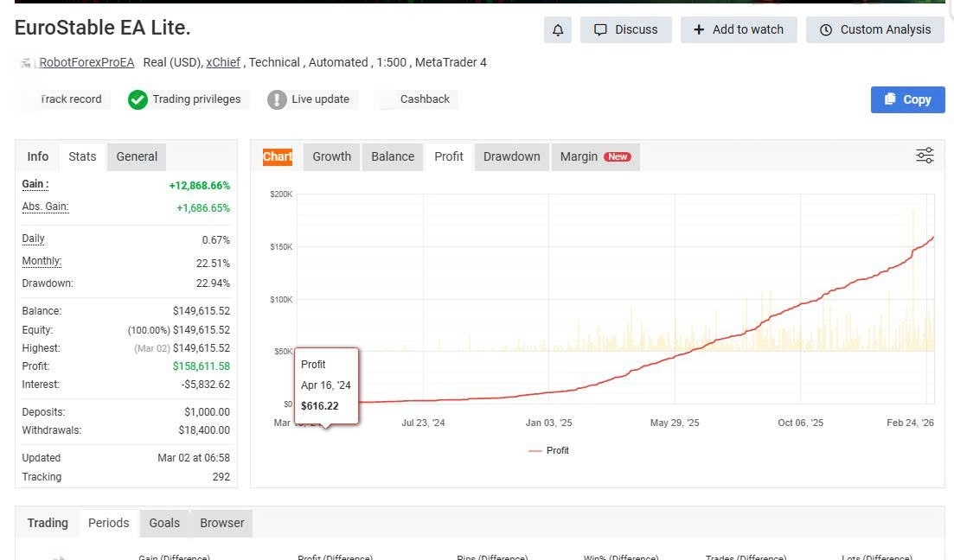Click the green Trading privileges checkmark icon

click(138, 99)
